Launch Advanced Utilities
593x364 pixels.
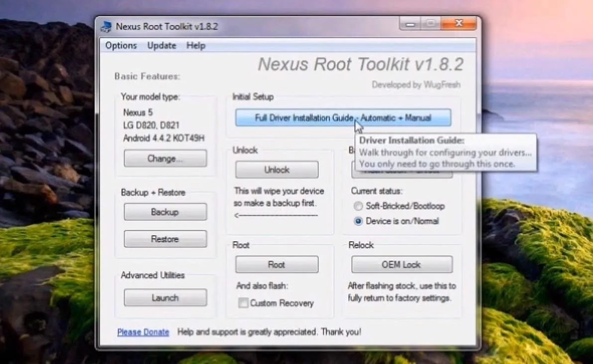coord(165,297)
